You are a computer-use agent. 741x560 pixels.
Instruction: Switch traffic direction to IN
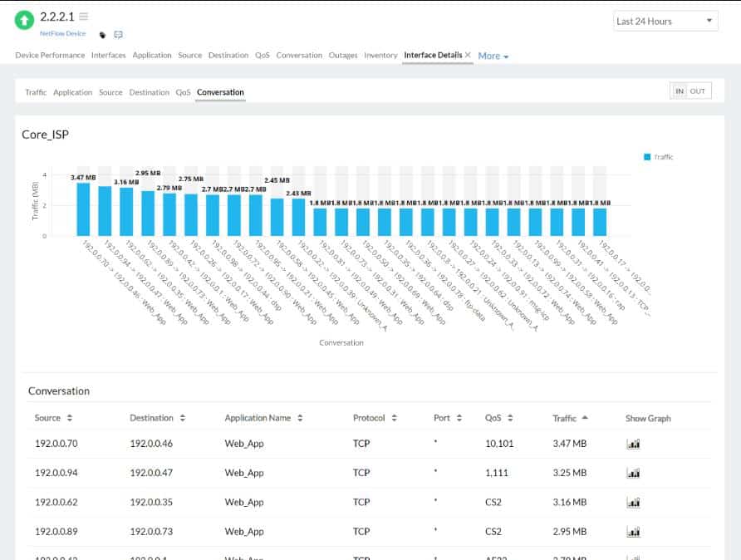tap(680, 91)
